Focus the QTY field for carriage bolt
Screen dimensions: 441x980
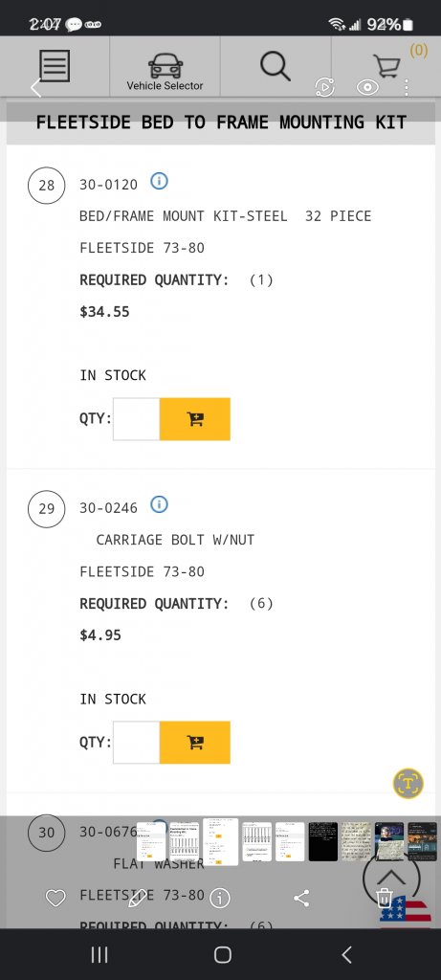136,743
